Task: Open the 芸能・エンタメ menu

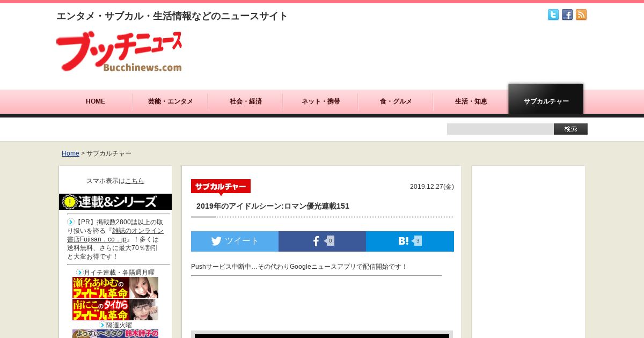Action: 170,101
